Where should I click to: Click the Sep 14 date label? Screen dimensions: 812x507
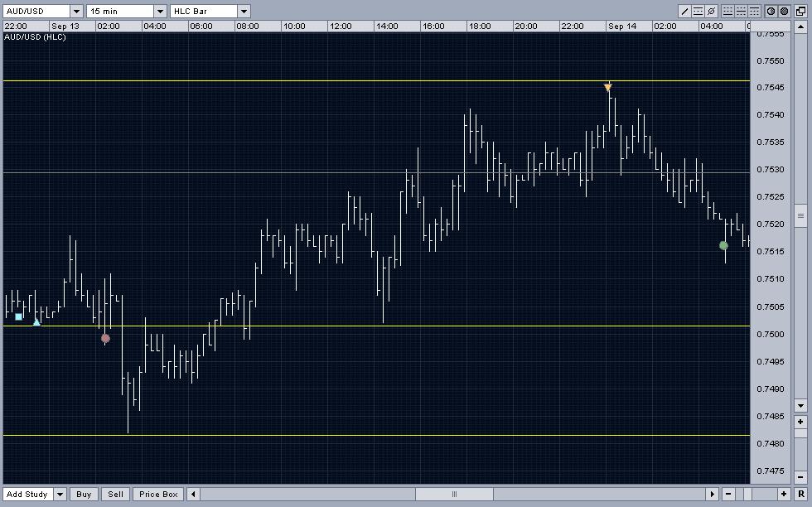coord(622,26)
